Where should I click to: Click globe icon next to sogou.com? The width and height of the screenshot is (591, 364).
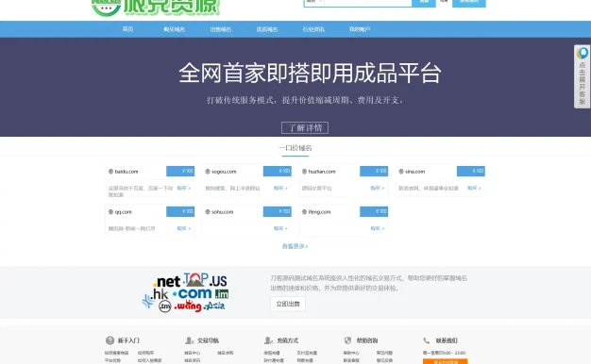(x=208, y=172)
